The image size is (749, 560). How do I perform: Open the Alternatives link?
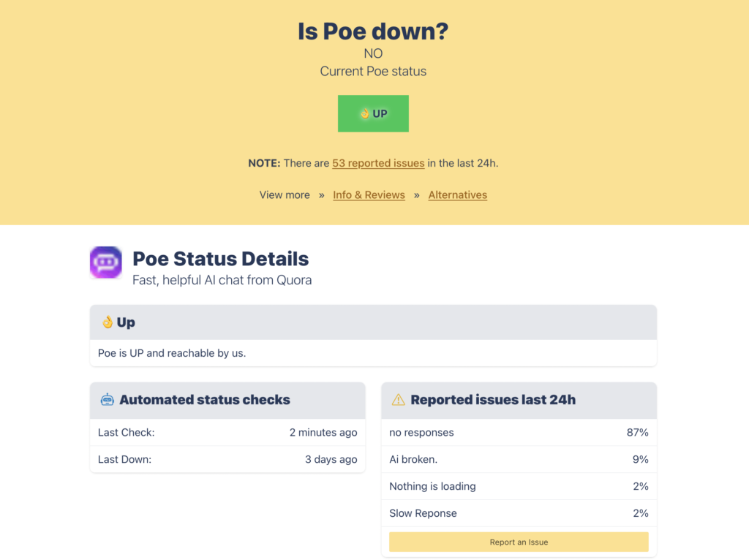tap(458, 194)
